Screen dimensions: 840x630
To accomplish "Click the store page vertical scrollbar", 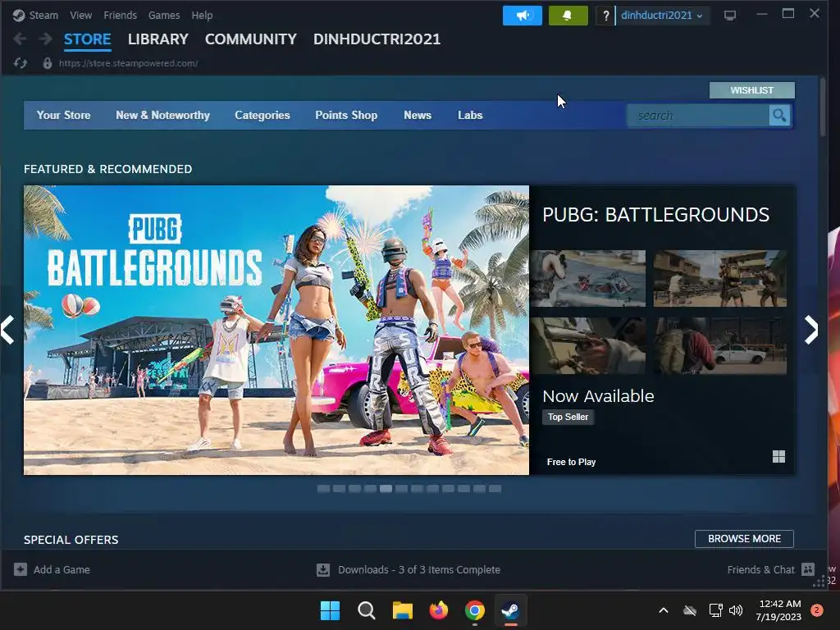I will [823, 107].
